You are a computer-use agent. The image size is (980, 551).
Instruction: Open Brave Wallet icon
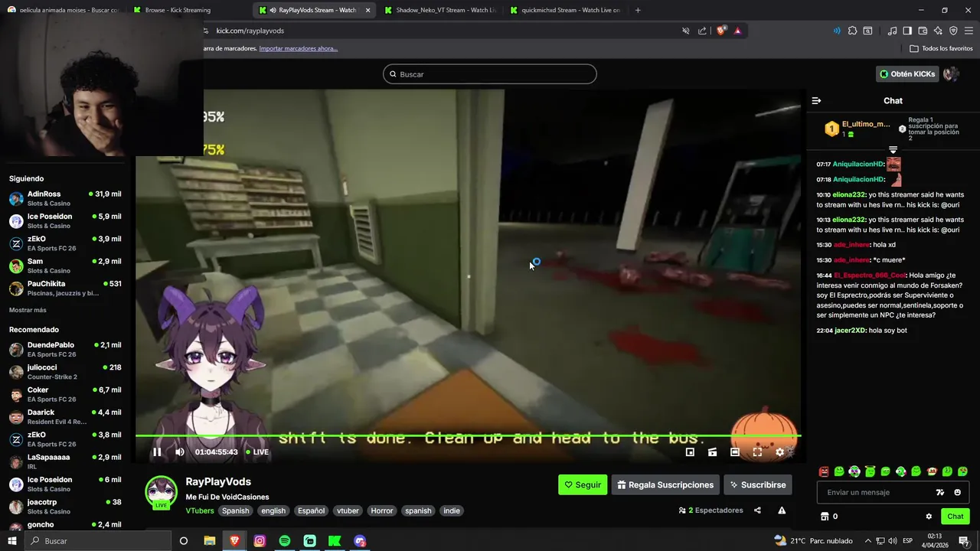[923, 31]
